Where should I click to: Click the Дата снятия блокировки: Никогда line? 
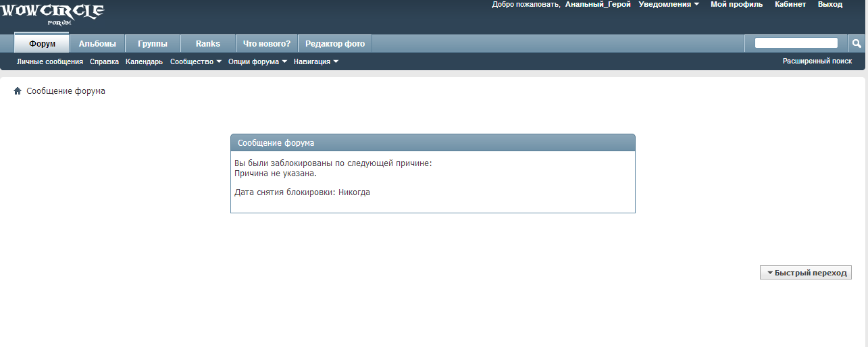click(302, 192)
